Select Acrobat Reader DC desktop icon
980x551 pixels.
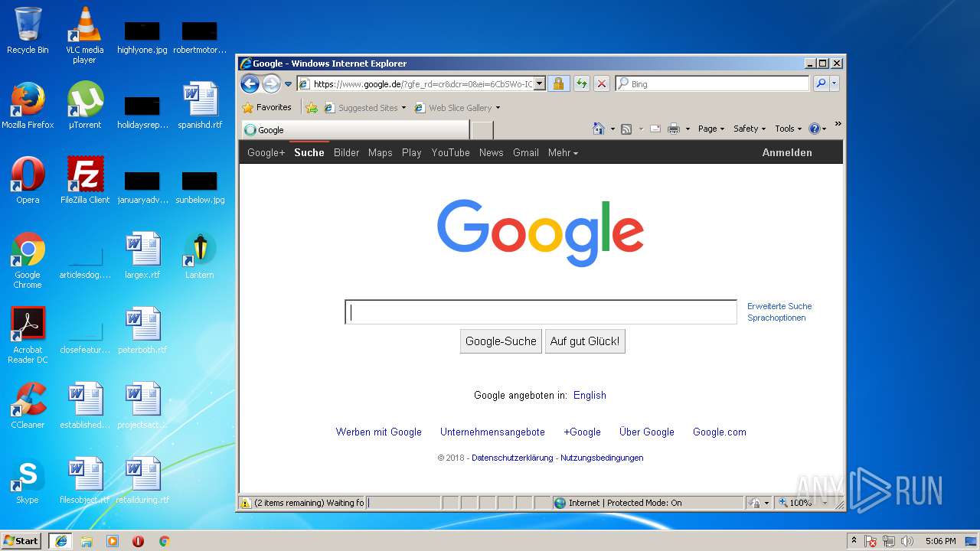(28, 335)
